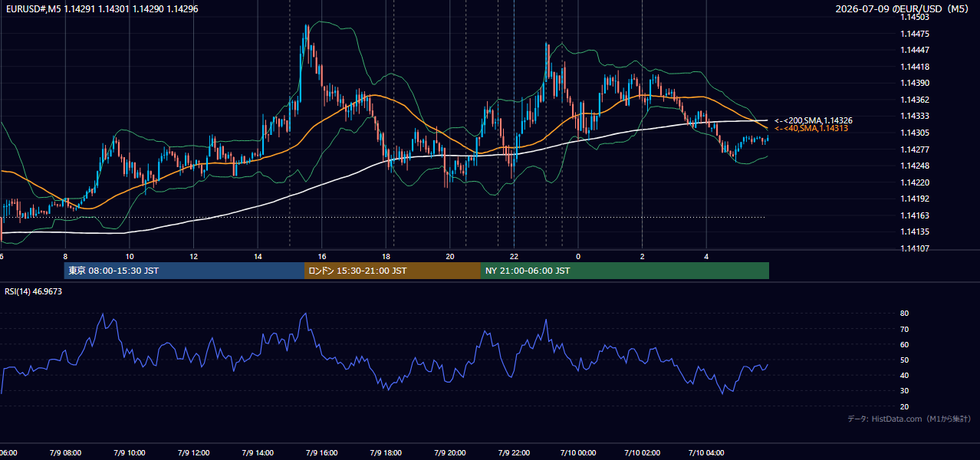
Task: Click price axis label 1.14220
Action: (x=915, y=182)
